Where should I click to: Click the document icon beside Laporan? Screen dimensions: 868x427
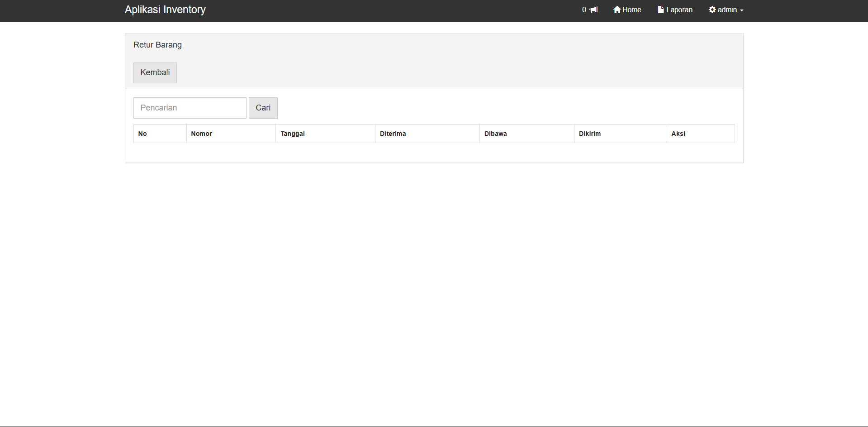click(661, 10)
